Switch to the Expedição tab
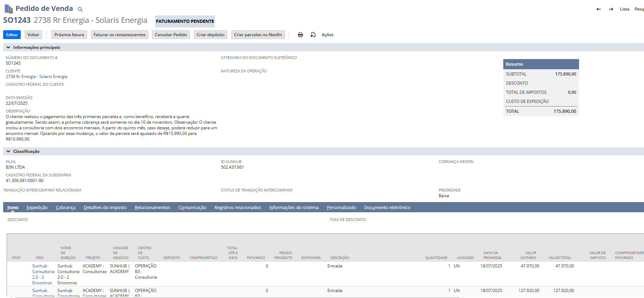Screen dimensions: 644x298 tap(37, 208)
